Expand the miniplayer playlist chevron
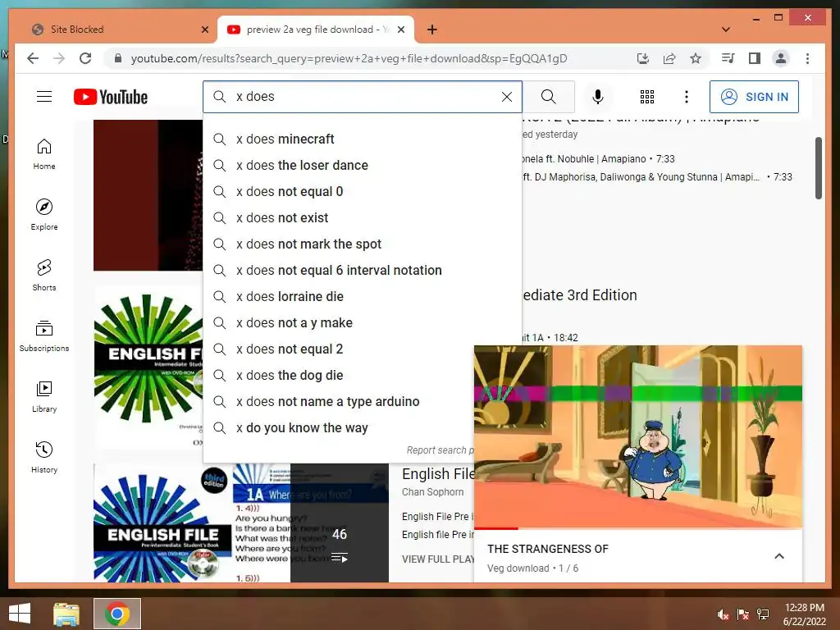The height and width of the screenshot is (630, 840). click(779, 556)
